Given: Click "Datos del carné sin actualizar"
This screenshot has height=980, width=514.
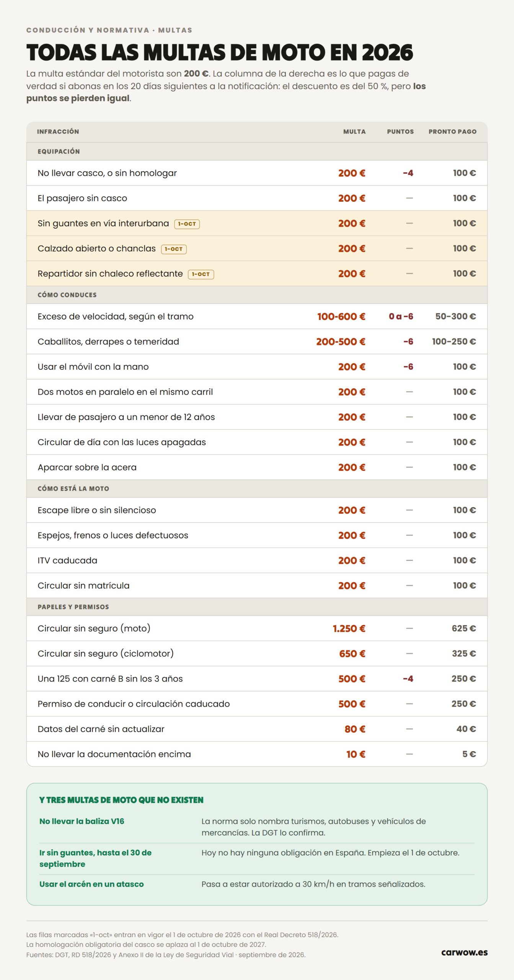Looking at the screenshot, I should [101, 729].
